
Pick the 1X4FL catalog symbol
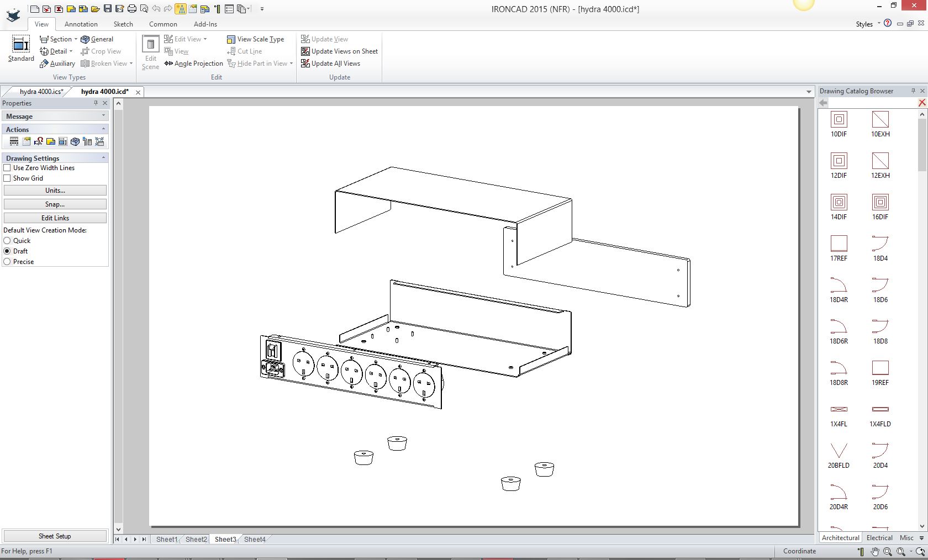click(839, 409)
